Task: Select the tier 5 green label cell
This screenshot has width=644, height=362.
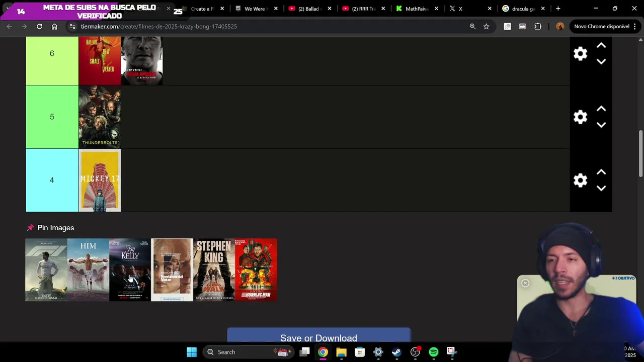Action: pyautogui.click(x=52, y=117)
